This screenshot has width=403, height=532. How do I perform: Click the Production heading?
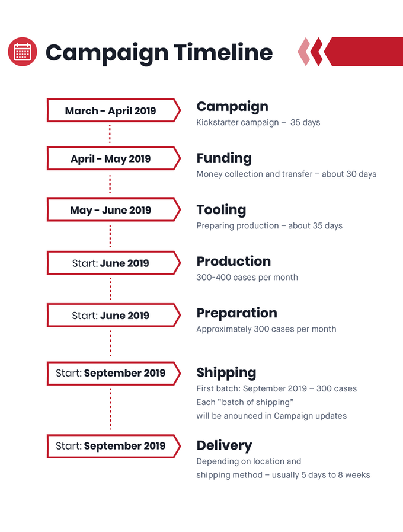[234, 261]
